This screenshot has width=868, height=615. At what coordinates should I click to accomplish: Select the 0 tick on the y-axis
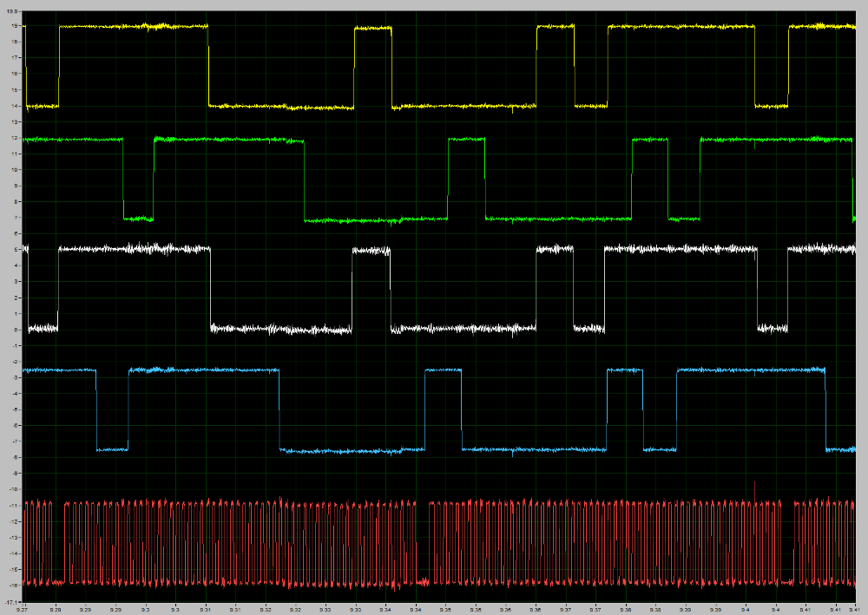tap(16, 330)
